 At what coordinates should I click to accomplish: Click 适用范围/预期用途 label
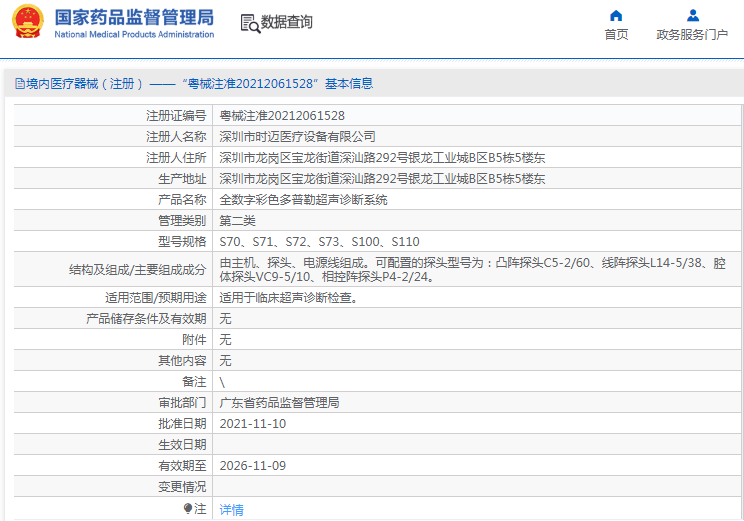156,298
